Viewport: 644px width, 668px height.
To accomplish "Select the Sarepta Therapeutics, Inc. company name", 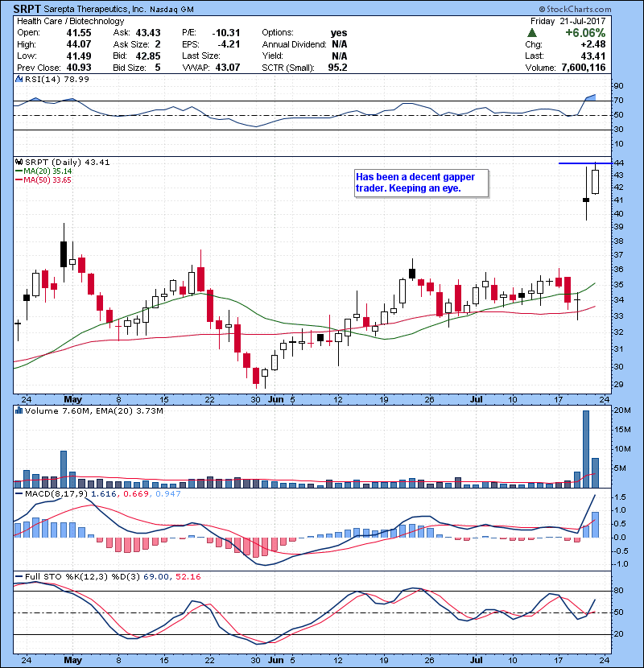I will point(95,9).
